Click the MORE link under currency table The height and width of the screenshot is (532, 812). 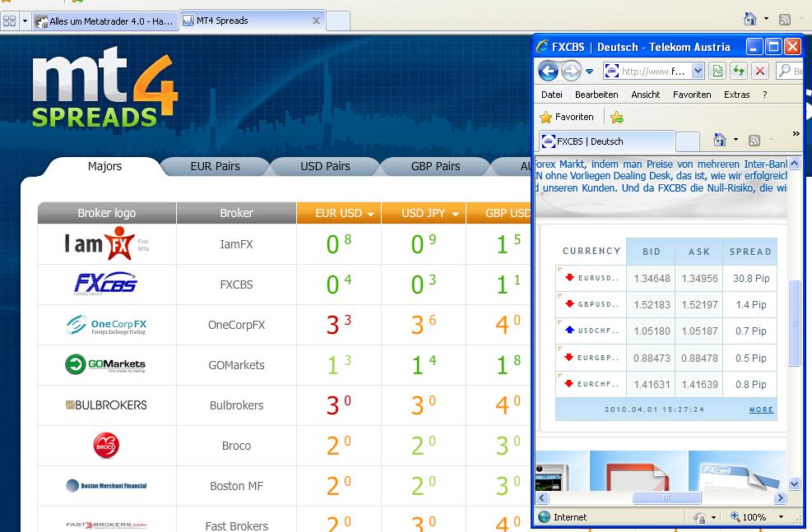click(x=761, y=409)
